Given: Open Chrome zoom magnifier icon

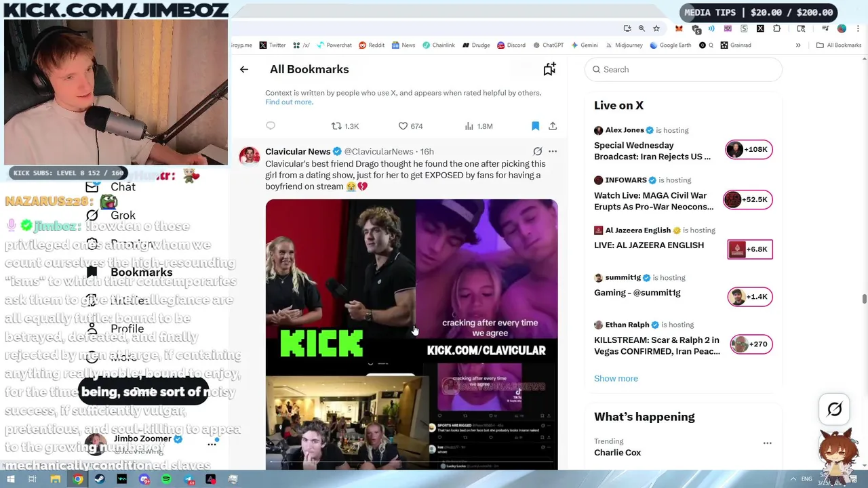Looking at the screenshot, I should coord(642,28).
